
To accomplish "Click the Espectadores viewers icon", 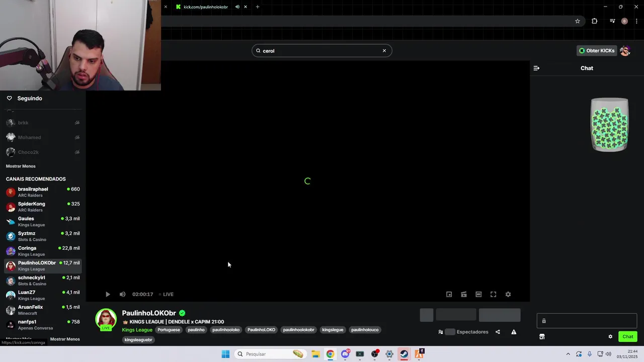I will coord(441,332).
